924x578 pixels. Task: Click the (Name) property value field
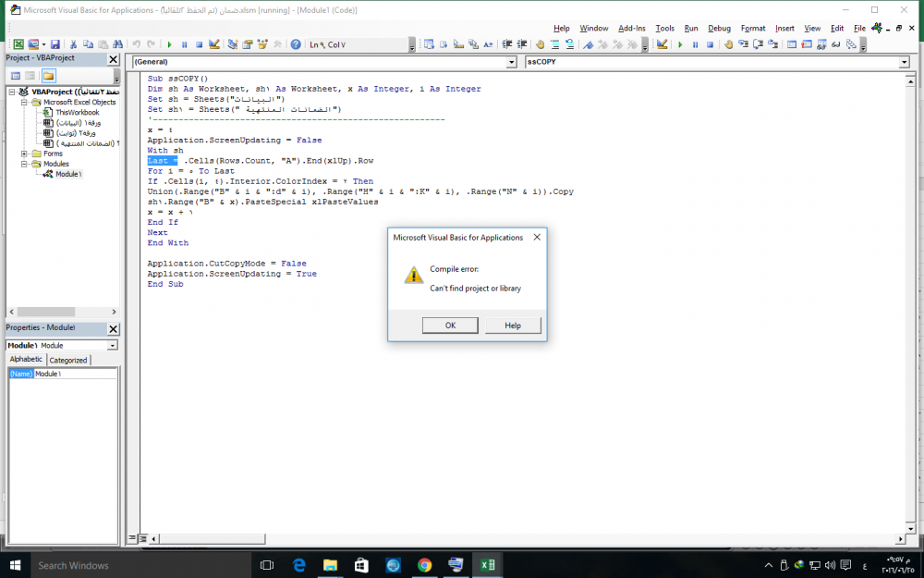[x=76, y=374]
